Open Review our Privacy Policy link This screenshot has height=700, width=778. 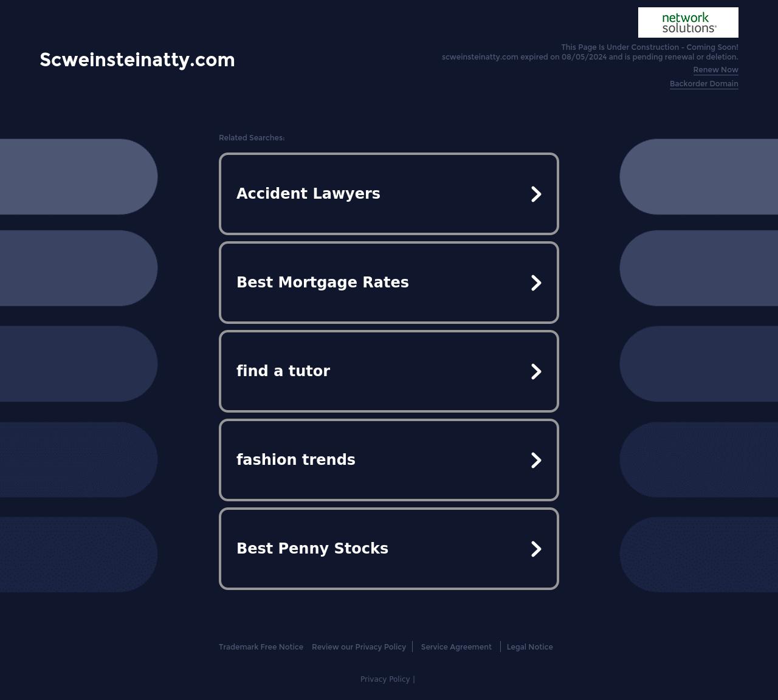tap(359, 647)
